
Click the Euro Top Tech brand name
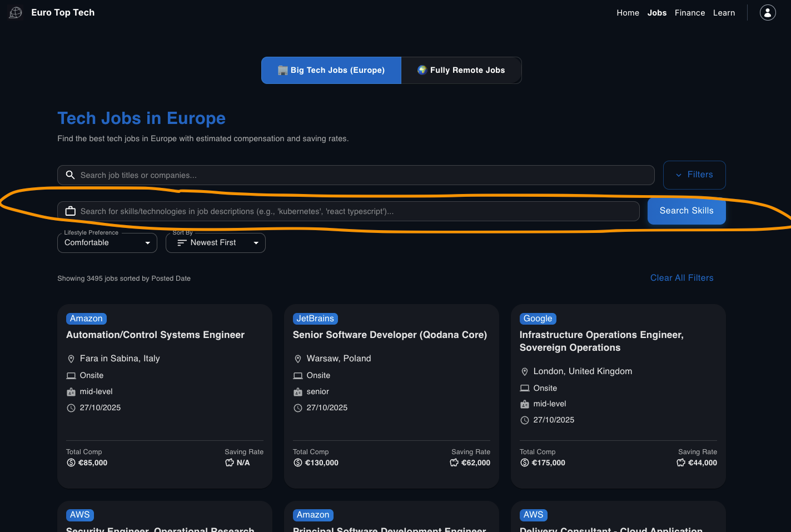[x=63, y=12]
